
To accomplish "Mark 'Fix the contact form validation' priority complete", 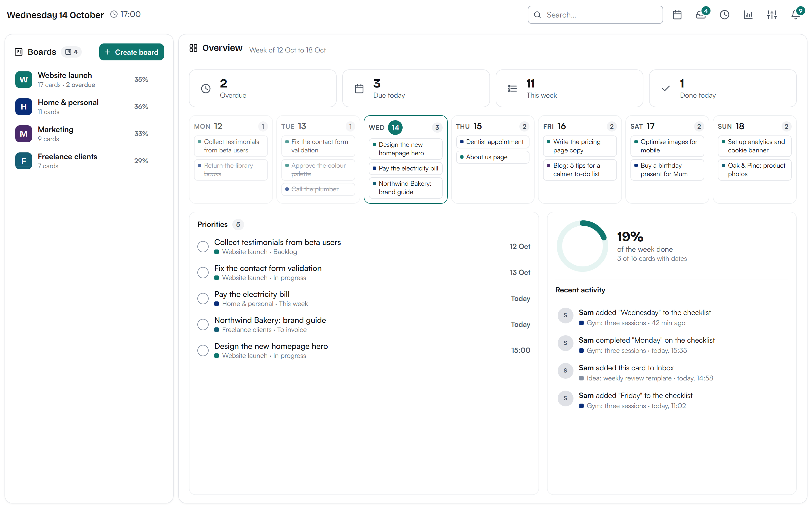I will pos(203,272).
